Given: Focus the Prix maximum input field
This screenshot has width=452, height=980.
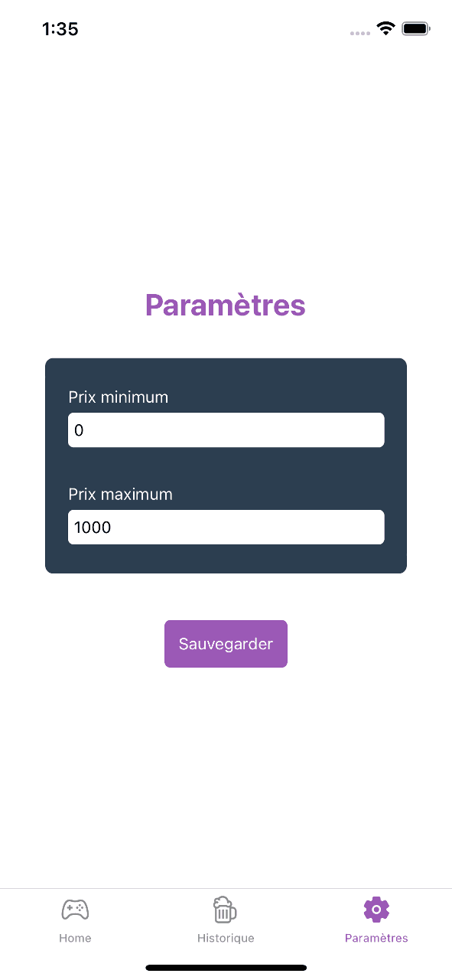Looking at the screenshot, I should (226, 527).
